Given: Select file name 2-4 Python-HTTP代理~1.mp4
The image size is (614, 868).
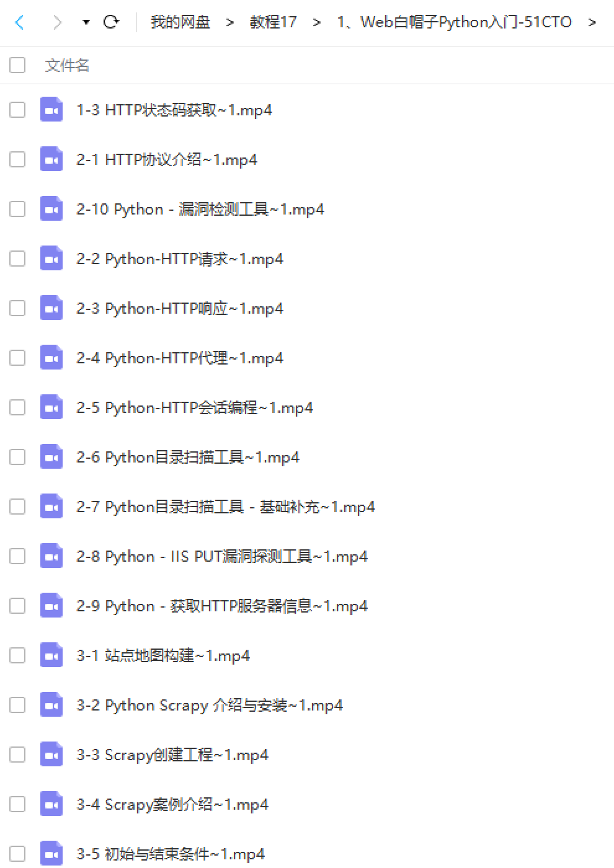Looking at the screenshot, I should click(x=180, y=358).
